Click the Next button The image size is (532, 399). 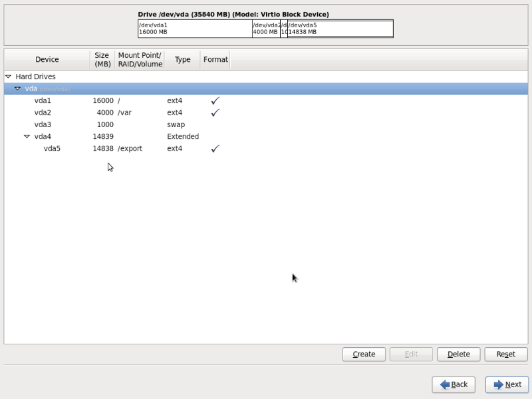click(x=507, y=384)
